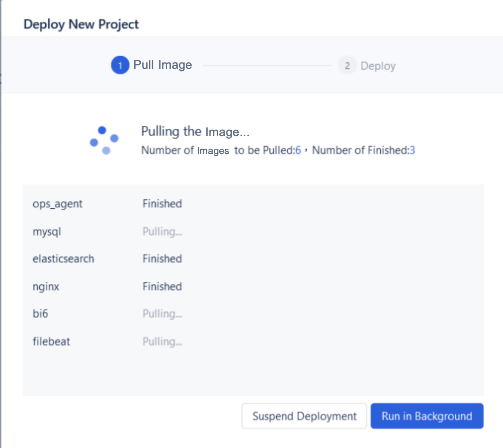This screenshot has width=503, height=448.
Task: Select the Pull Image step label
Action: pyautogui.click(x=162, y=65)
